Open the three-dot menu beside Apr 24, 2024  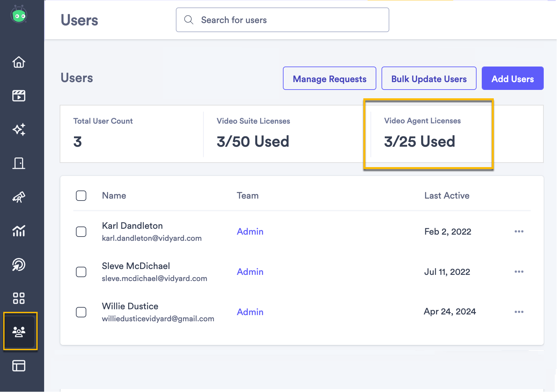519,312
